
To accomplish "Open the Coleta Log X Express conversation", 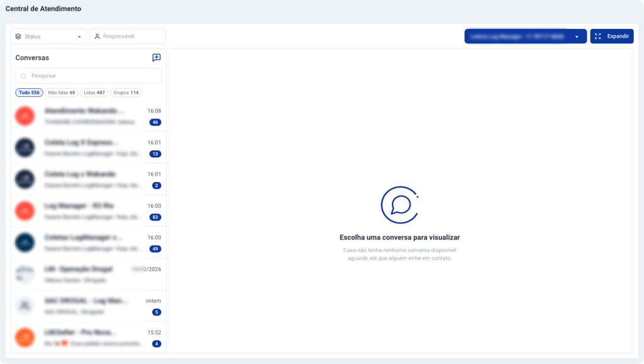I will 88,147.
